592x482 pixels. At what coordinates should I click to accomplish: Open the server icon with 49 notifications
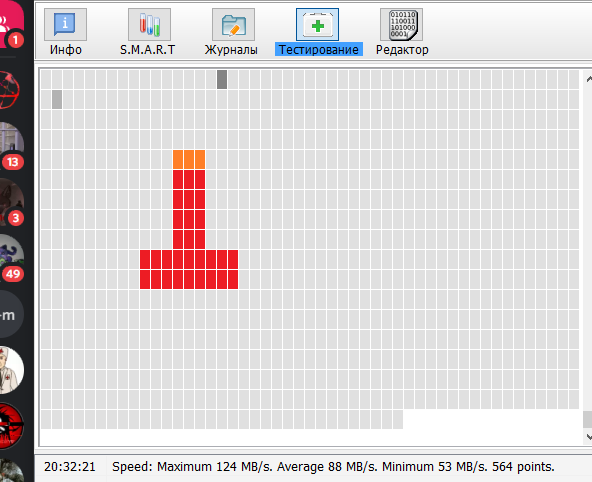coord(11,257)
